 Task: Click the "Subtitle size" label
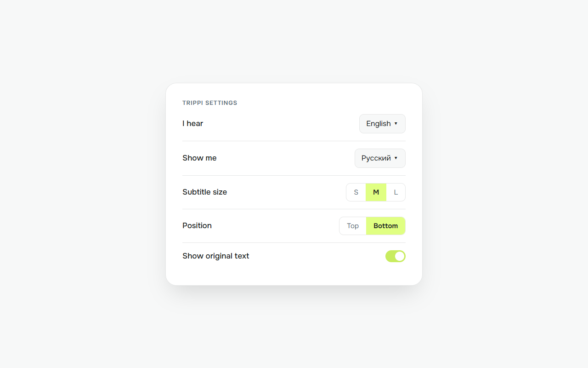205,192
